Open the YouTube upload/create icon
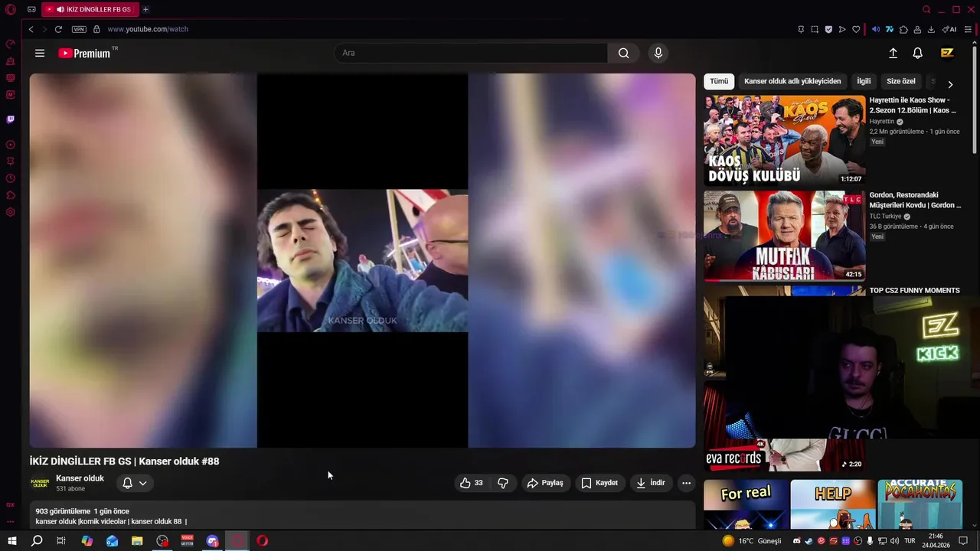This screenshot has height=551, width=980. [893, 53]
